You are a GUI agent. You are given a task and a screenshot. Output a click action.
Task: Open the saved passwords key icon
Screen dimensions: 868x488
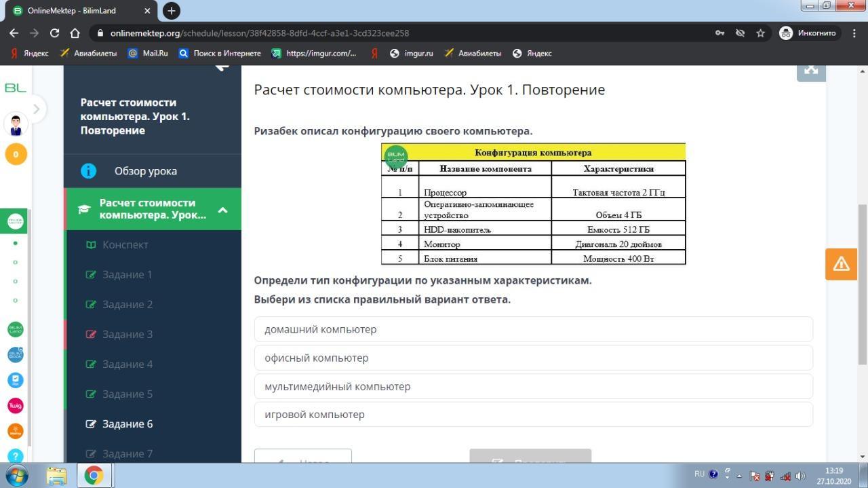click(719, 33)
